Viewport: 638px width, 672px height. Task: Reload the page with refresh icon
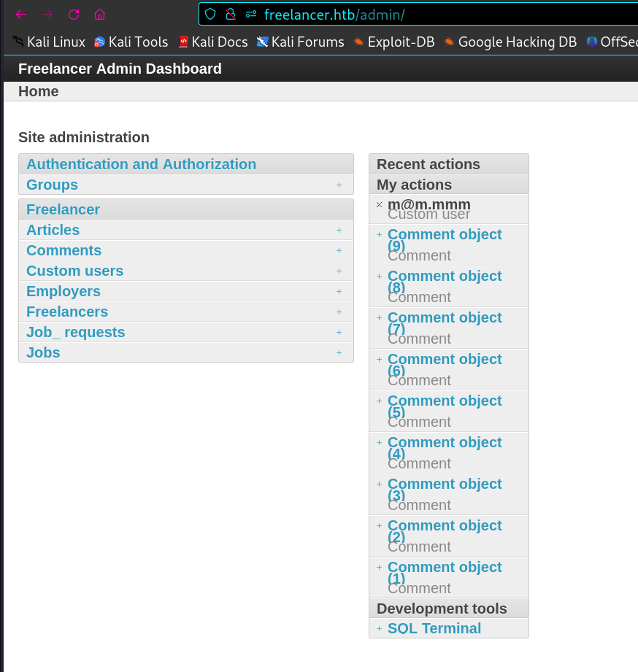tap(74, 15)
